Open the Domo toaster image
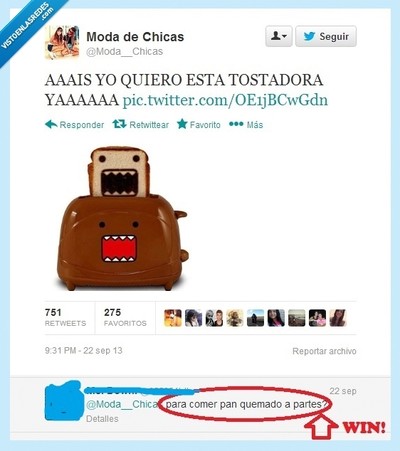The width and height of the screenshot is (400, 451). 122,218
